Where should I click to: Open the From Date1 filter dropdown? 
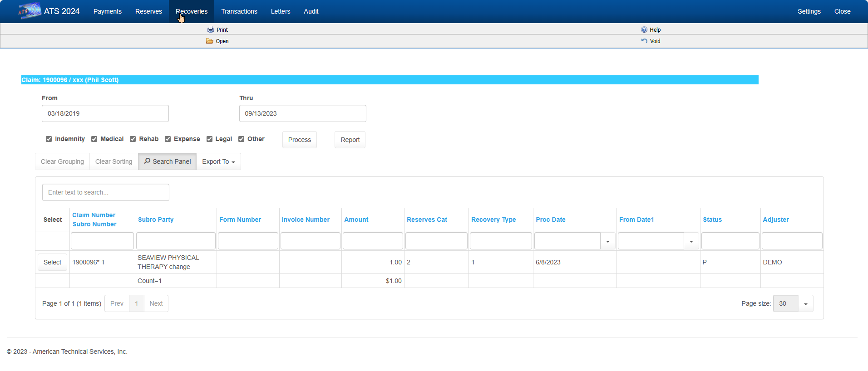[691, 241]
